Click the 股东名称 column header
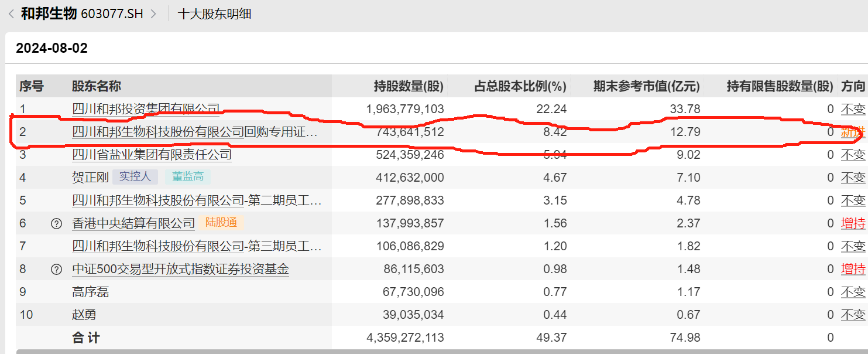Viewport: 868px width, 354px height. (97, 87)
